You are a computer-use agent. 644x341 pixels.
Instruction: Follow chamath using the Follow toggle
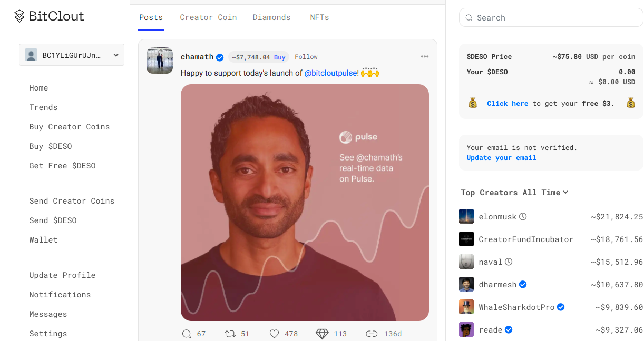point(306,57)
